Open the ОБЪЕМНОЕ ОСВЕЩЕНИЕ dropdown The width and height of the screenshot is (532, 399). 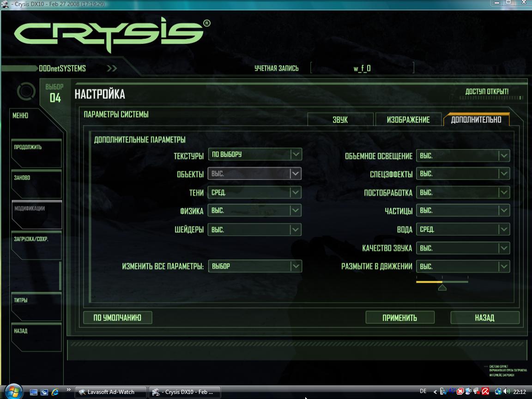pos(463,155)
